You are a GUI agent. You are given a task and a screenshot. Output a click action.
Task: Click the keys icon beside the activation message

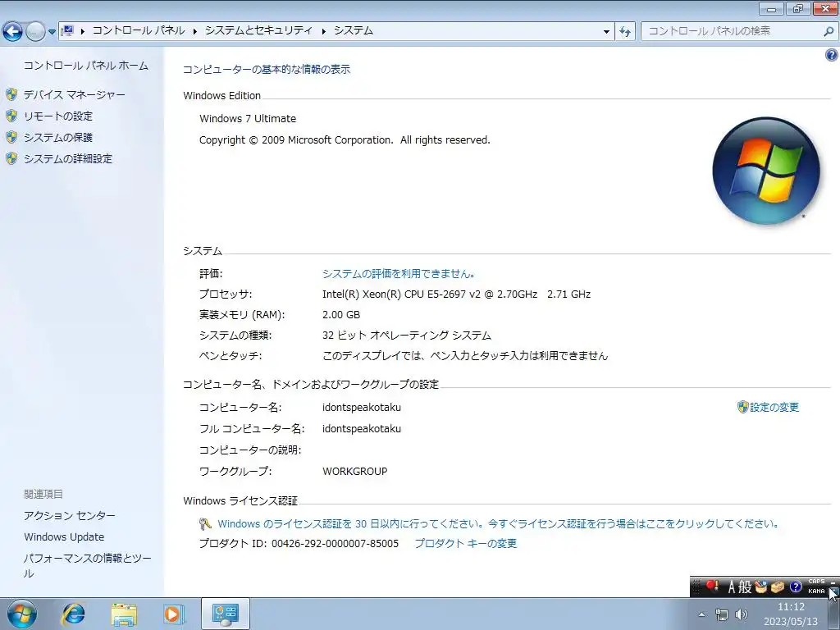[x=205, y=523]
